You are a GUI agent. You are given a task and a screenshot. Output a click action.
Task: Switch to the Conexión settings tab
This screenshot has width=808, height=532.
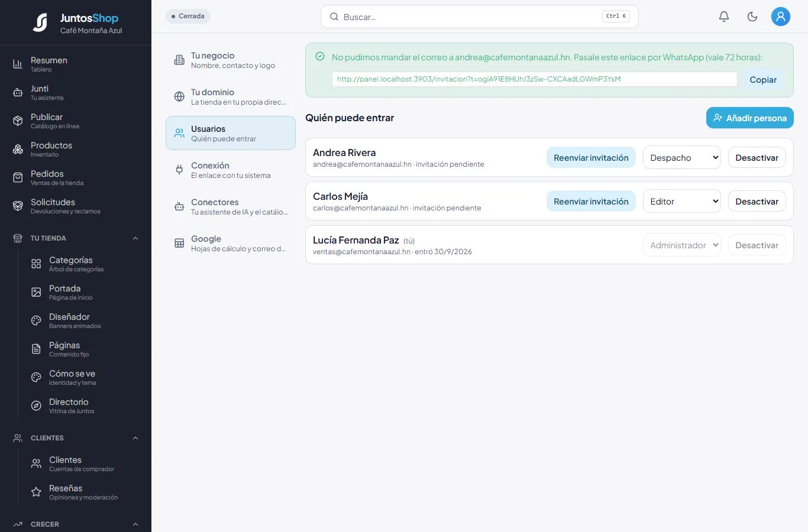[231, 170]
